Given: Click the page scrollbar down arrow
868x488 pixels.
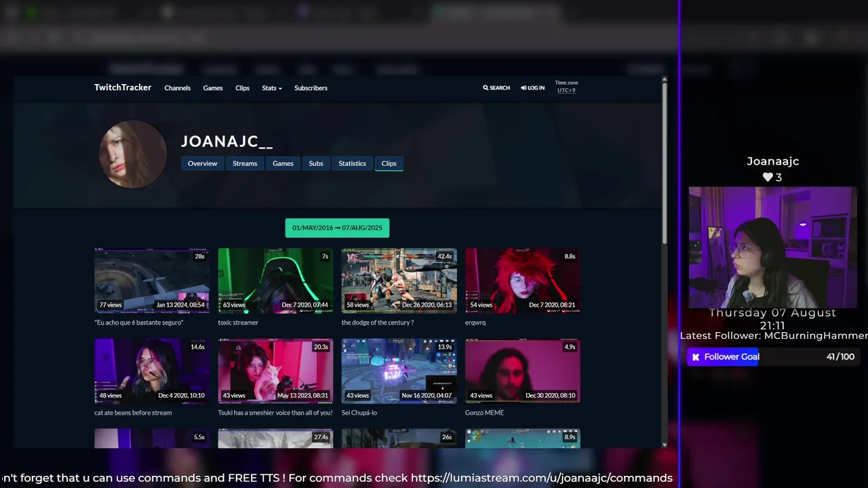Looking at the screenshot, I should point(664,445).
